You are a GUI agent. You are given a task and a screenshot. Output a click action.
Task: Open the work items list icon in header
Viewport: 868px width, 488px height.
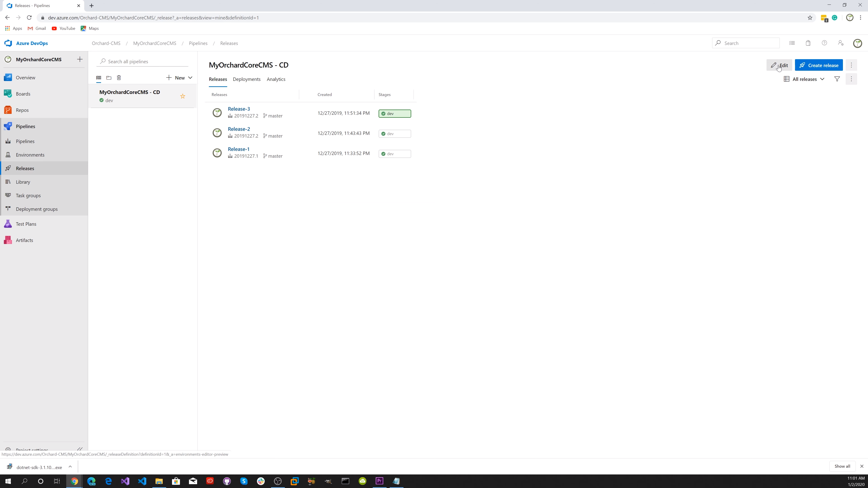tap(792, 43)
